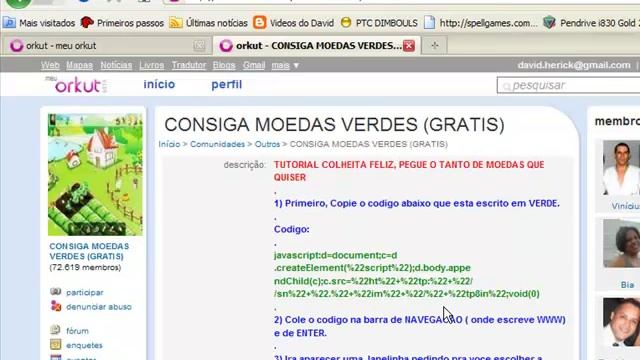Open the Pendrive i830 Gold bookmark
The image size is (640, 360).
592,23
